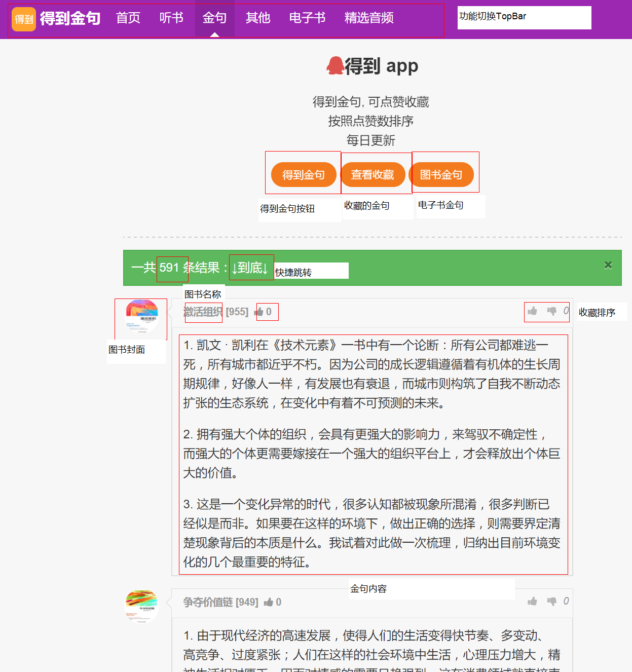
Task: Click the 激活组织 book cover thumbnail
Action: point(141,316)
